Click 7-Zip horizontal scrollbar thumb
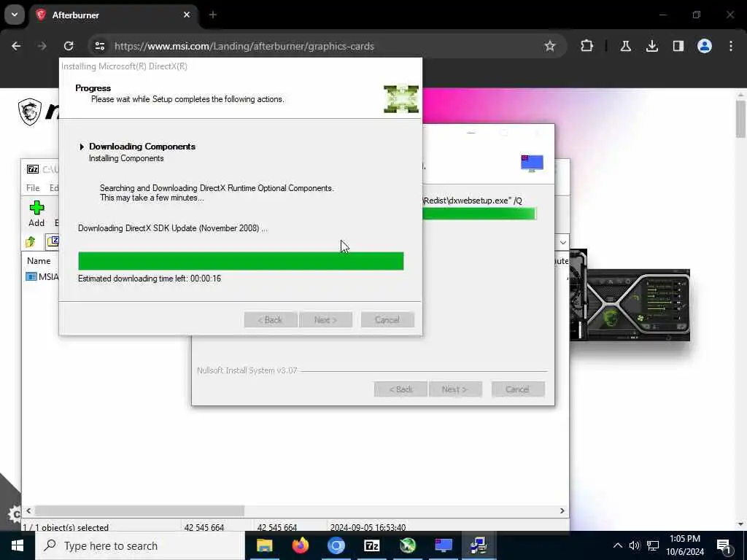Viewport: 747px width, 560px height. point(139,510)
